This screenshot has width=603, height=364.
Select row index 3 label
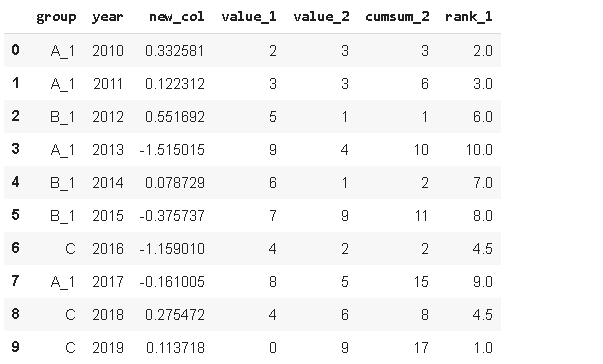coord(15,149)
